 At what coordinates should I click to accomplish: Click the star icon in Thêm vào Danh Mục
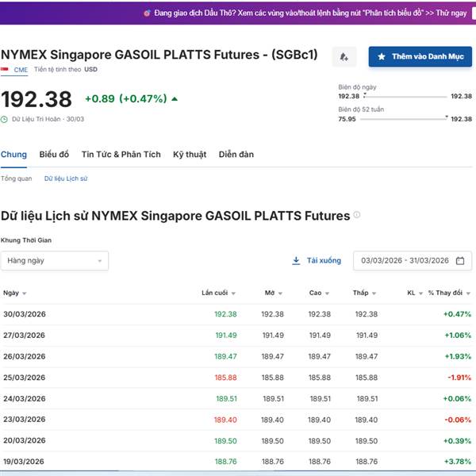tap(382, 57)
